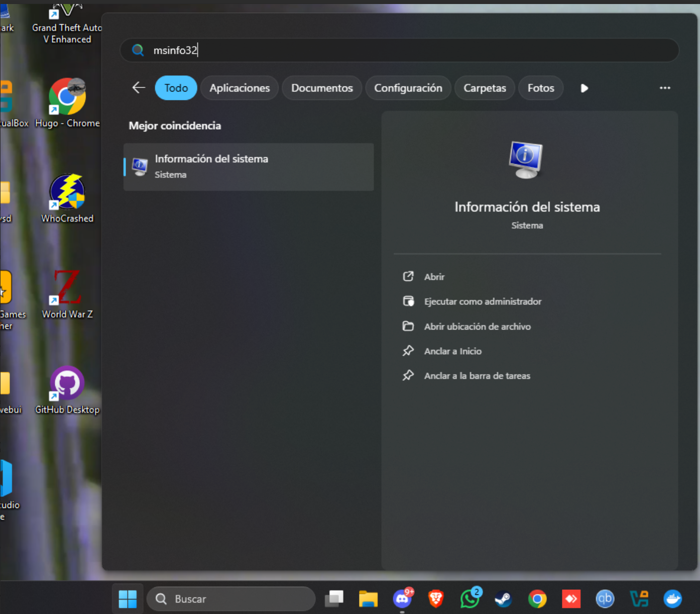Click Abrir to launch System Information

[434, 277]
